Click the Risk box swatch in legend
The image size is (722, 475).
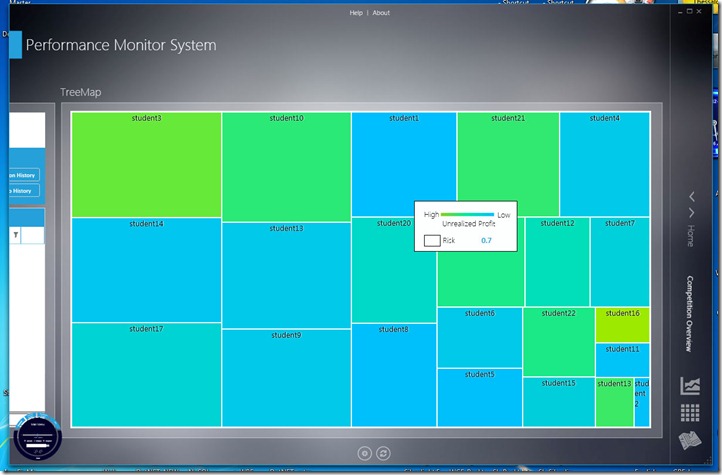[x=432, y=240]
